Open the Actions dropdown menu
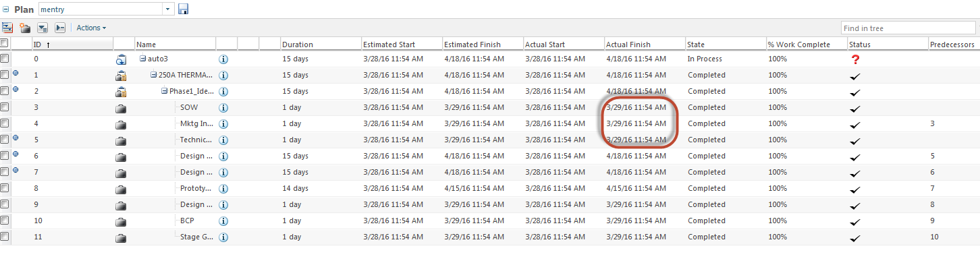 click(x=91, y=28)
